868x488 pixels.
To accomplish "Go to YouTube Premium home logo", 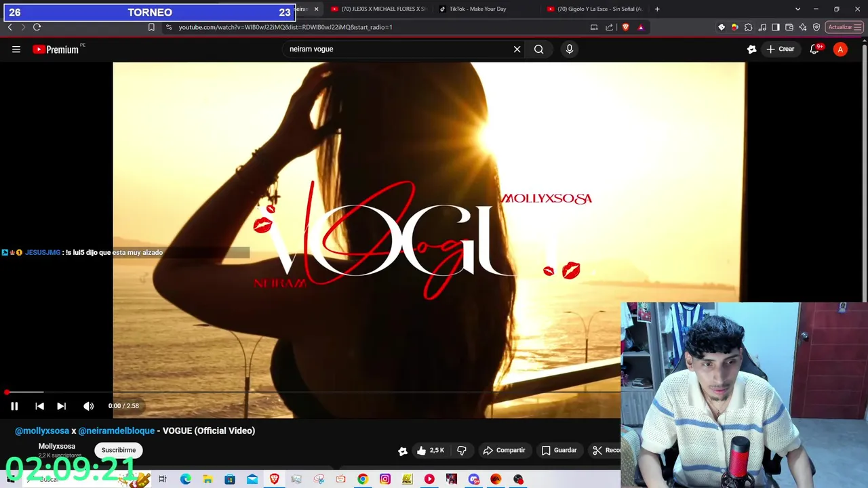I will point(56,49).
